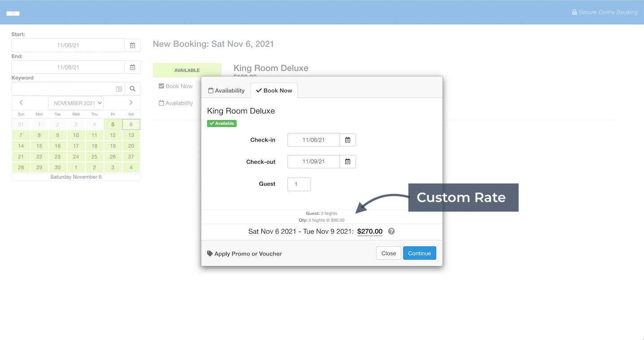This screenshot has width=644, height=340.
Task: Click the Check-in date field 11/06/21
Action: pyautogui.click(x=313, y=140)
